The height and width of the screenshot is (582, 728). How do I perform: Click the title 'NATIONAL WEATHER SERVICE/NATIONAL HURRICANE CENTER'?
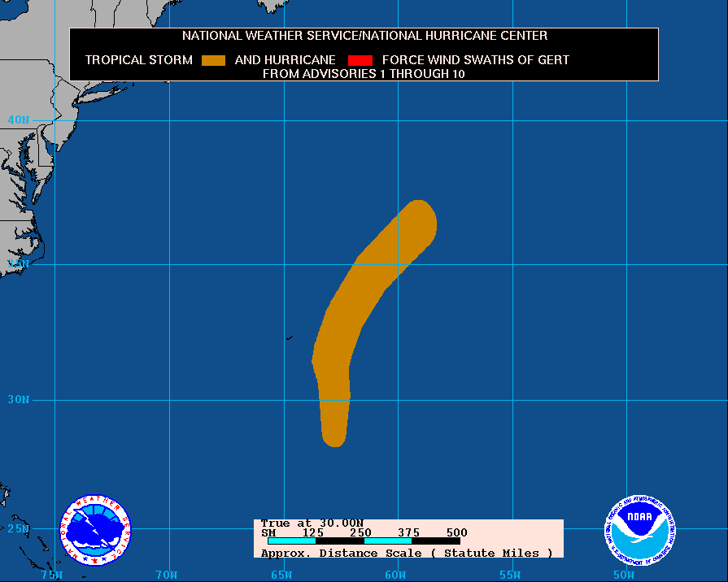pos(364,36)
